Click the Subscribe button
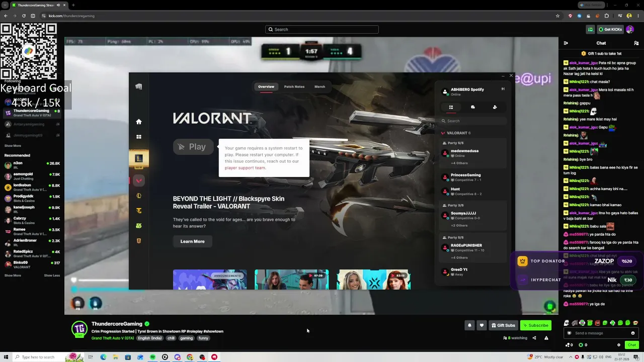 (x=535, y=325)
